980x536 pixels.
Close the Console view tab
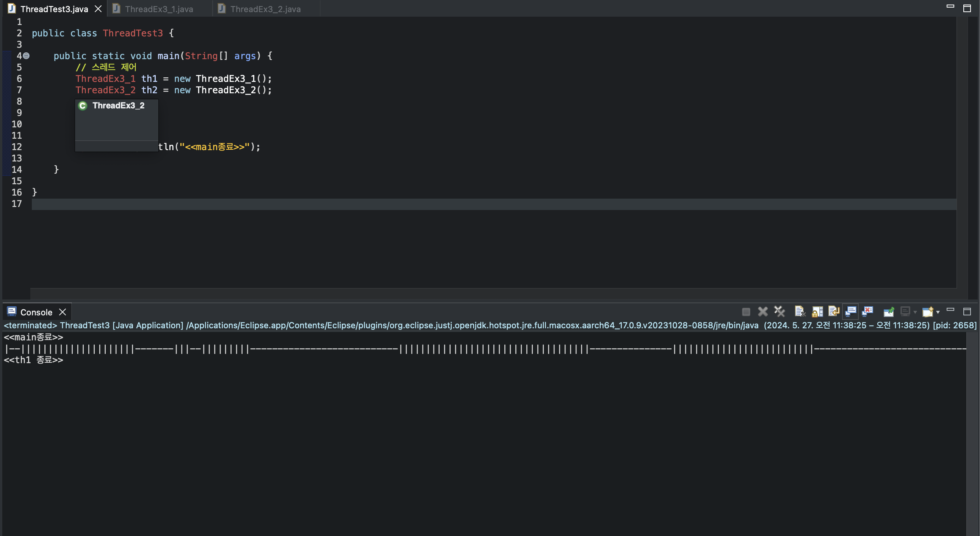(x=63, y=312)
